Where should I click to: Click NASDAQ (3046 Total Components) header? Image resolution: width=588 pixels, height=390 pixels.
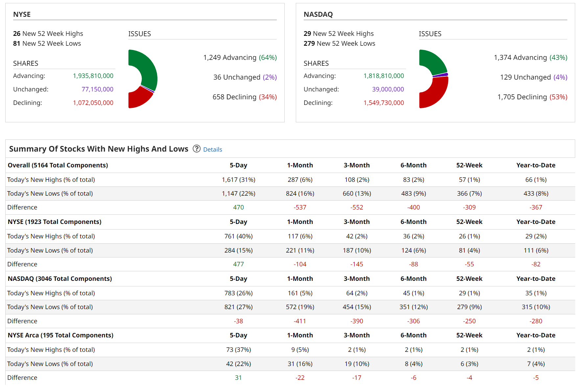pos(60,279)
